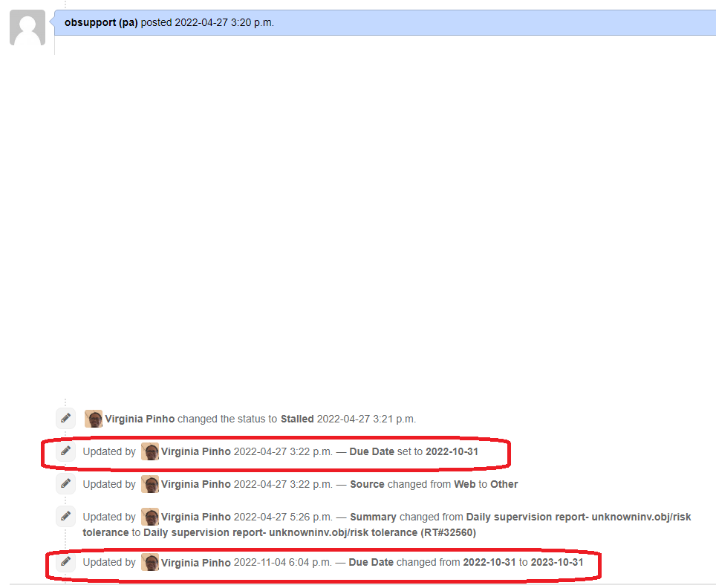Open Virginia Pinho name in Summary changed entry

[196, 517]
